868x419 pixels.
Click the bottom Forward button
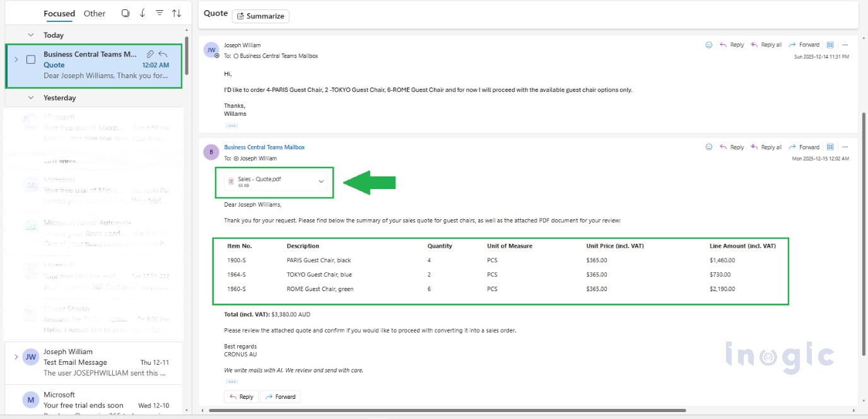coord(281,396)
